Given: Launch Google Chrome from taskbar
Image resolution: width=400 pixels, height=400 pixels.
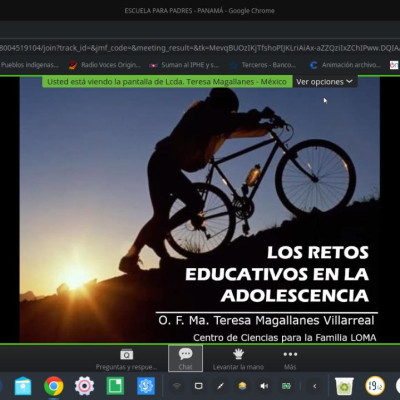Looking at the screenshot, I should 54,386.
